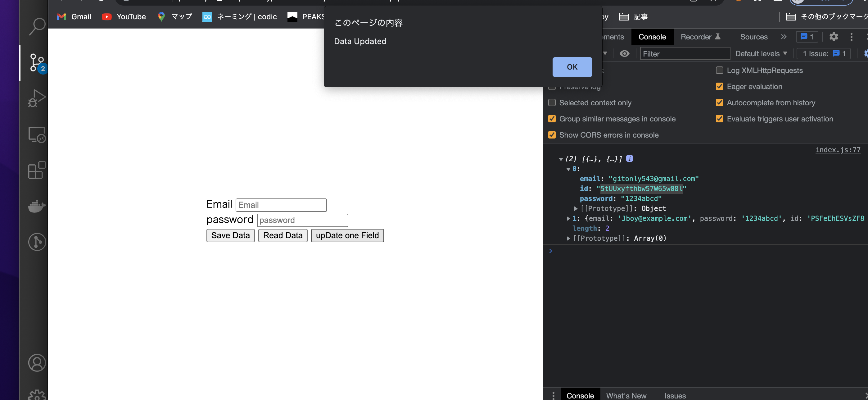Collapse the object at index 0

pos(568,169)
